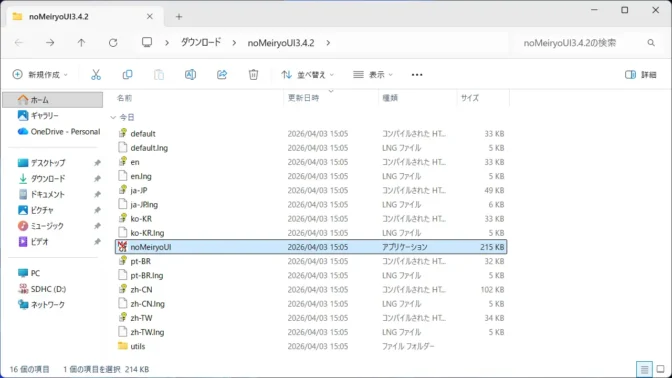Click the search magnifier icon

click(x=651, y=42)
